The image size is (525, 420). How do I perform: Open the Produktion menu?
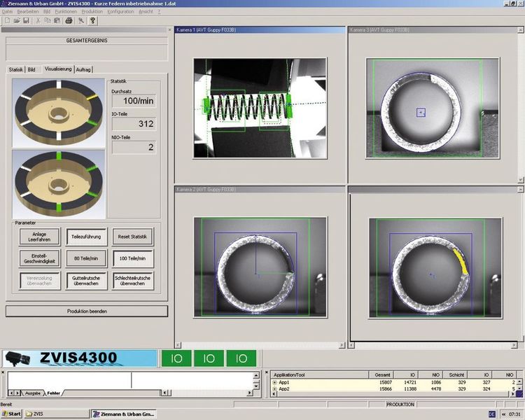pos(92,12)
